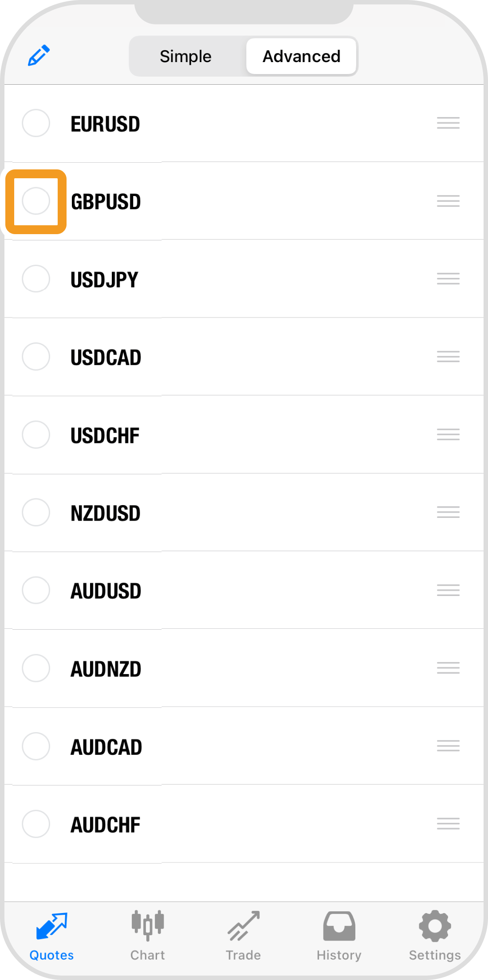Select the AUDNZD radio circle
Viewport: 488px width, 980px height.
pos(36,668)
